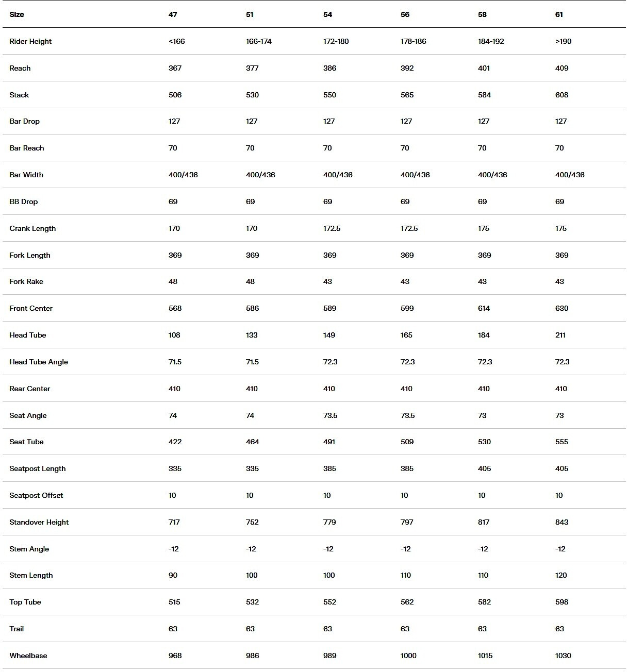This screenshot has width=627, height=672.
Task: Click the Head Tube value 211
Action: [x=560, y=335]
